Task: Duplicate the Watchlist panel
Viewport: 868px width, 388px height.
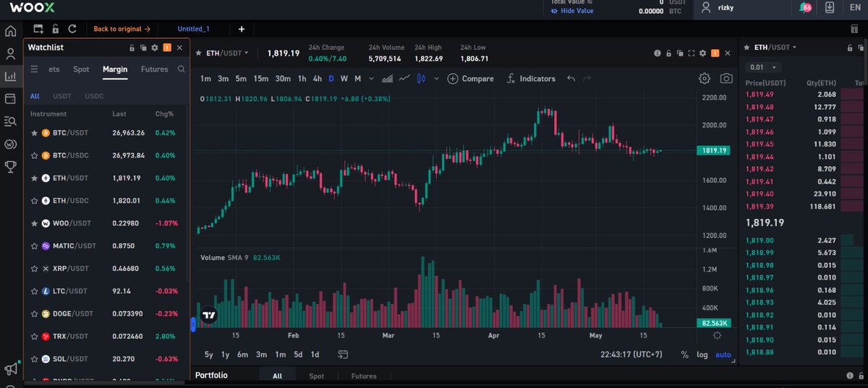Action: pyautogui.click(x=143, y=48)
